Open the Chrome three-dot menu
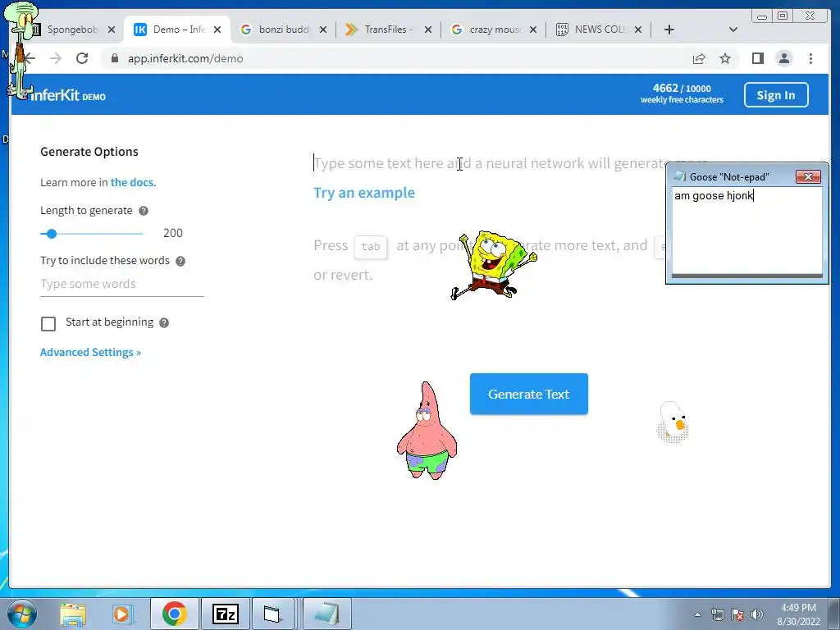Screen dimensions: 840x630 810,58
